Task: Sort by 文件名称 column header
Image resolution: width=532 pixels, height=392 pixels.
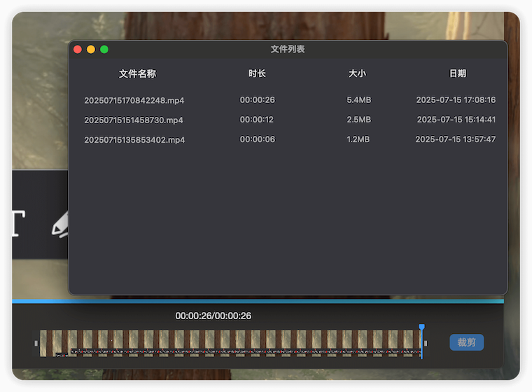Action: (x=137, y=73)
